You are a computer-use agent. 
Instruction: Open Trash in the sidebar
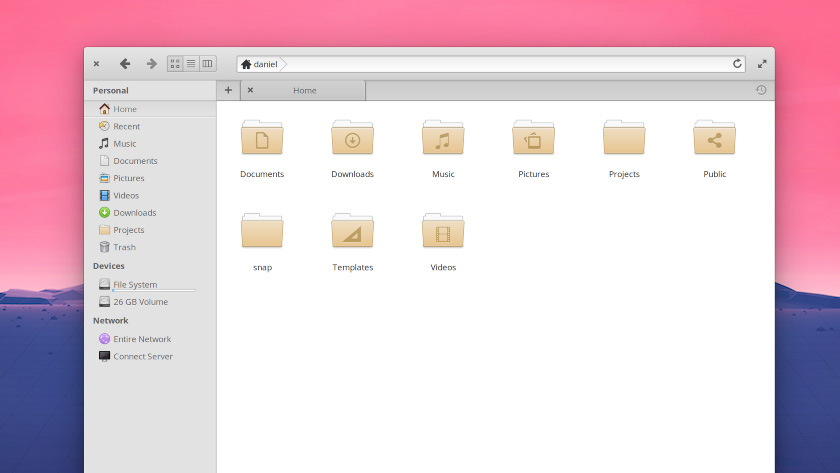(x=124, y=247)
